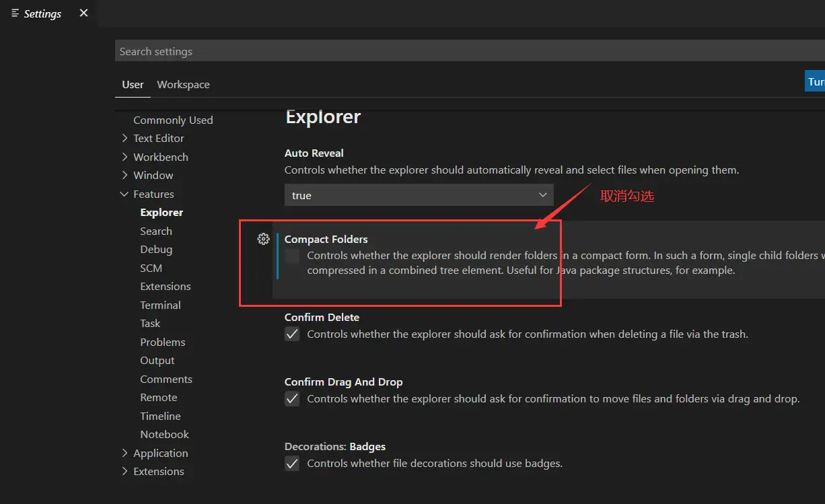
Task: Close the Settings tab
Action: coord(83,13)
